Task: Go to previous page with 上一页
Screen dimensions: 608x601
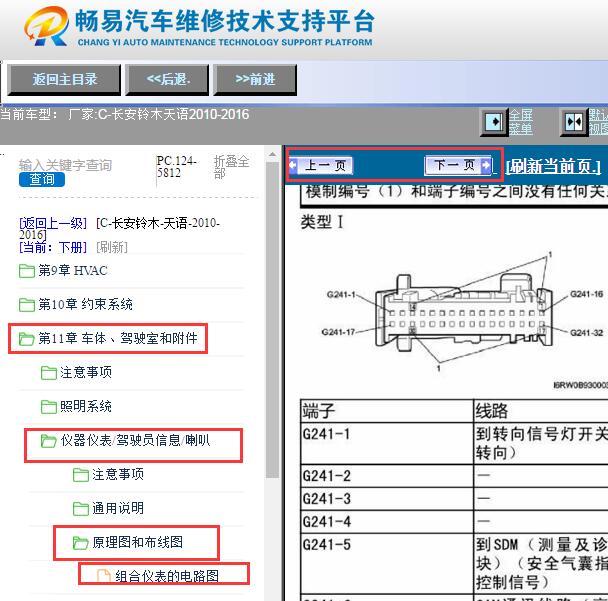Action: [321, 166]
